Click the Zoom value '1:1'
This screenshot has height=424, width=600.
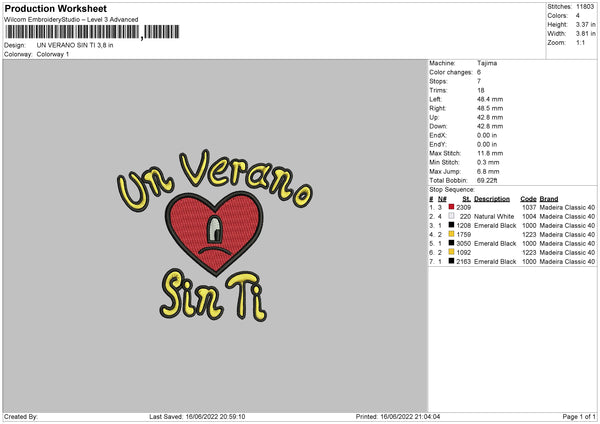point(580,42)
